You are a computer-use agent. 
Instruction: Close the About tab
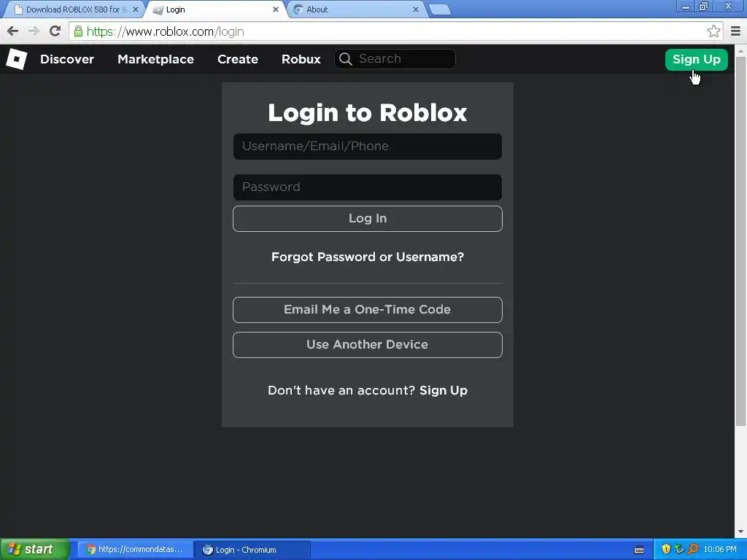click(x=415, y=9)
